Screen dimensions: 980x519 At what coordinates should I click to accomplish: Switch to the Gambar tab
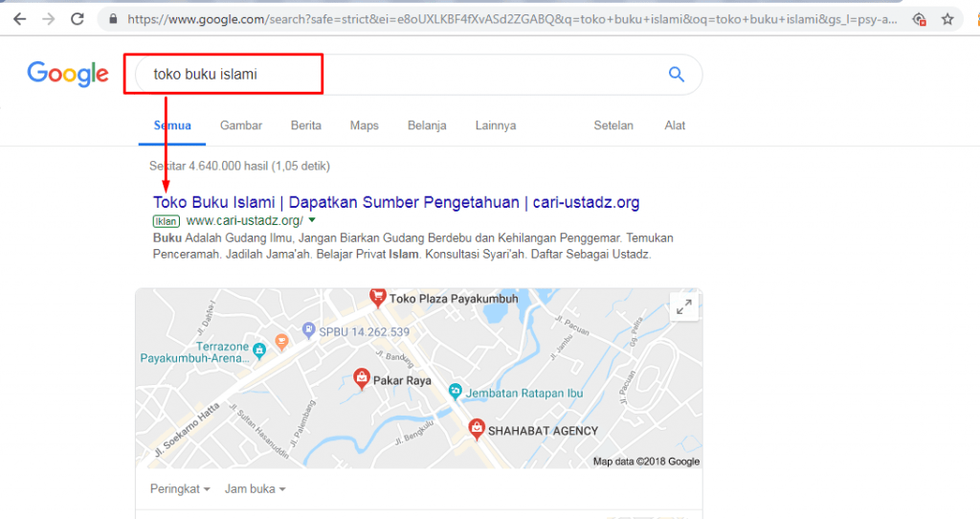pos(240,125)
